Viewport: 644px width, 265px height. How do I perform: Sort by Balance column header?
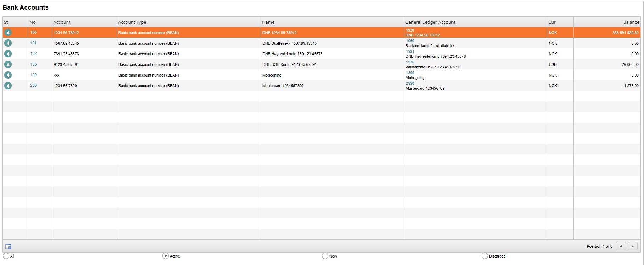pyautogui.click(x=631, y=22)
